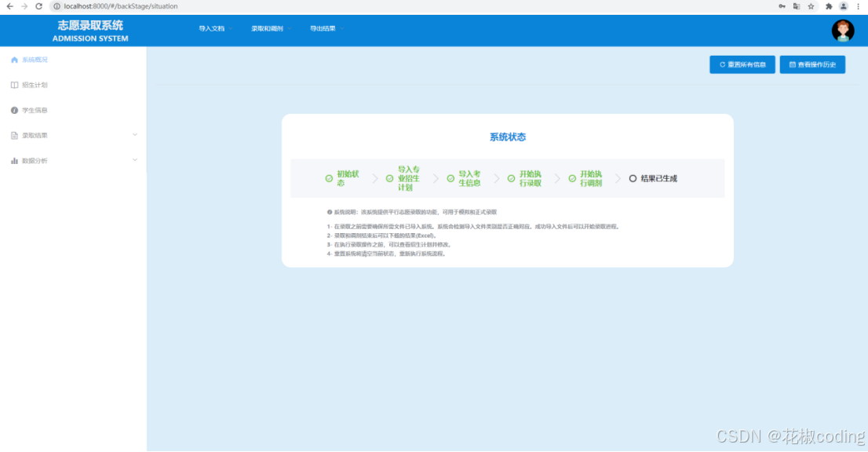
Task: Click the 系统状态 card title
Action: click(x=508, y=137)
